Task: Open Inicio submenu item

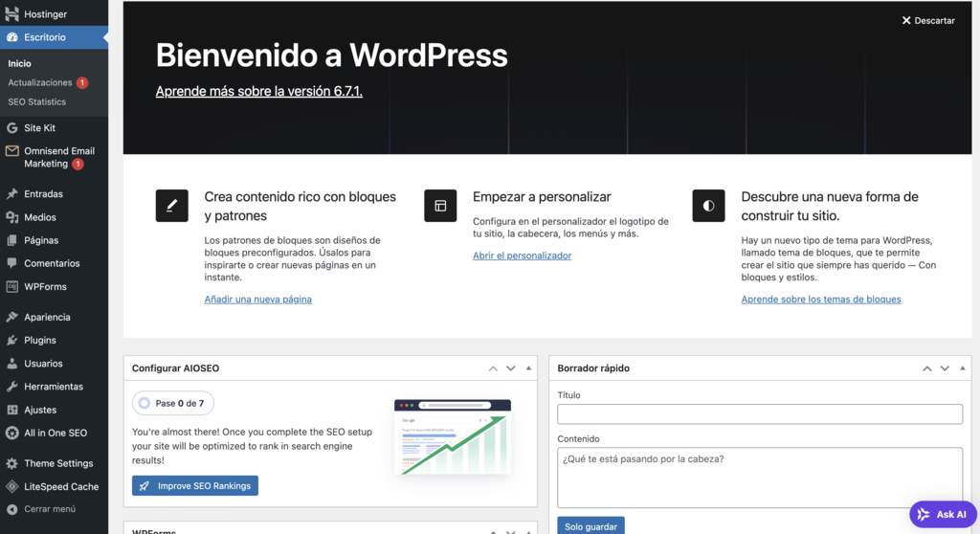Action: [19, 63]
